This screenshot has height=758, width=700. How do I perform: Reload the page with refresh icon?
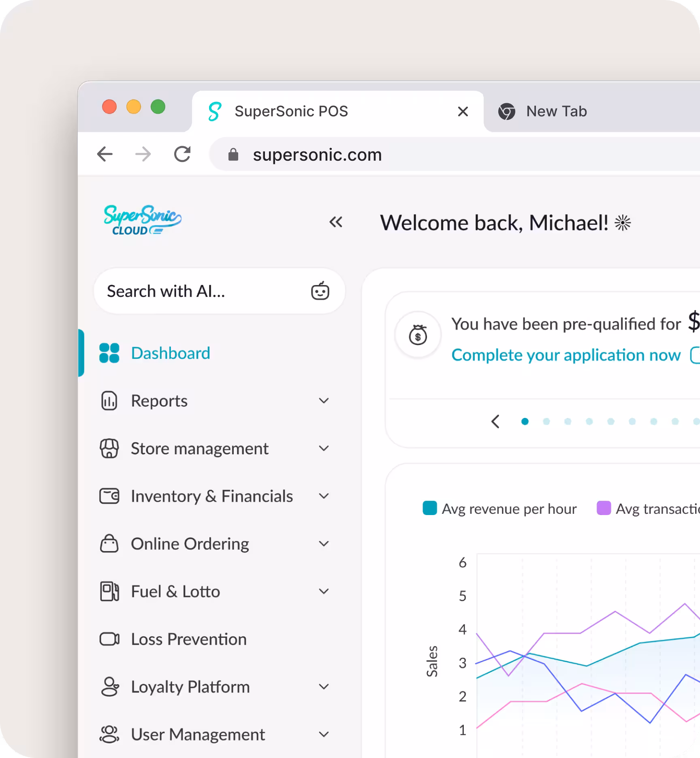click(182, 154)
